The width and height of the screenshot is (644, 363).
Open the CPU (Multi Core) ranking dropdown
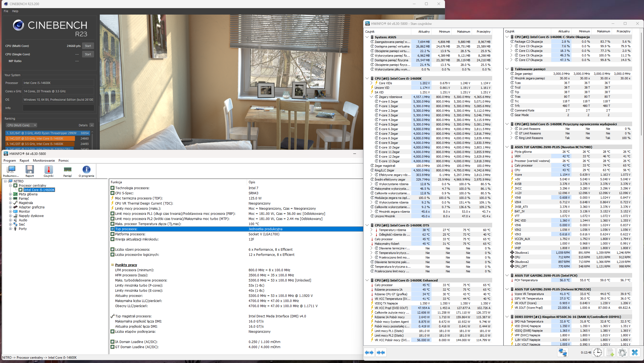click(x=21, y=125)
